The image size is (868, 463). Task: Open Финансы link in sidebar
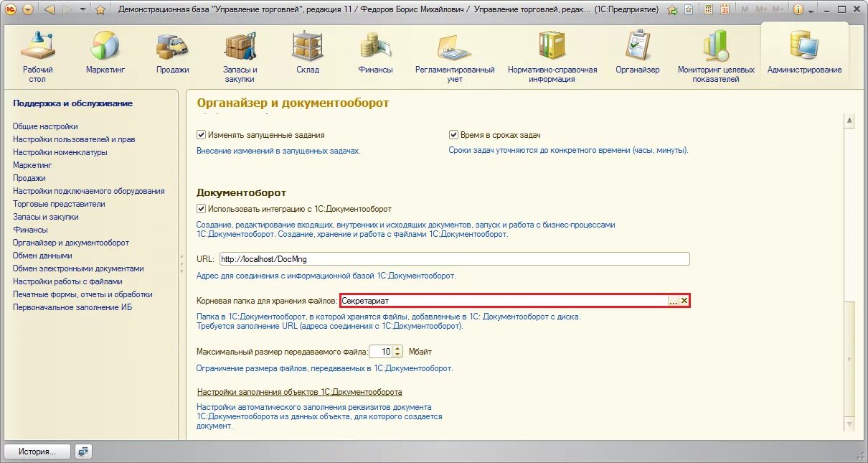(30, 230)
